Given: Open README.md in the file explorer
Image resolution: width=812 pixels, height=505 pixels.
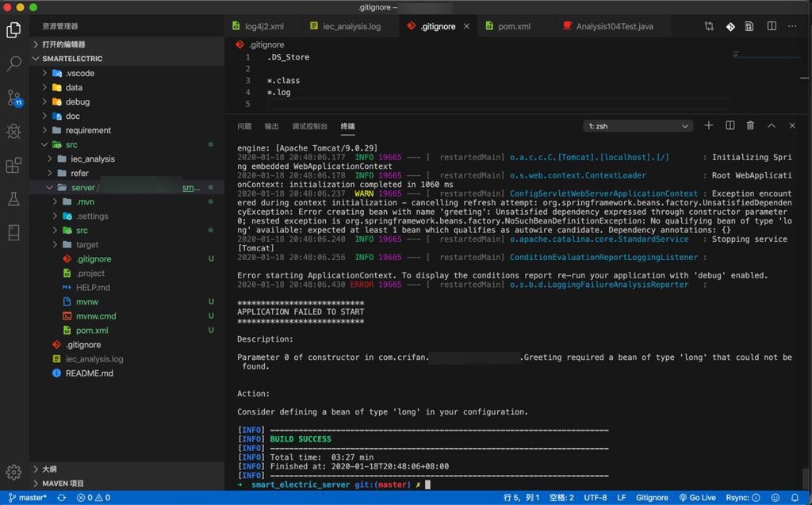Looking at the screenshot, I should [x=89, y=373].
